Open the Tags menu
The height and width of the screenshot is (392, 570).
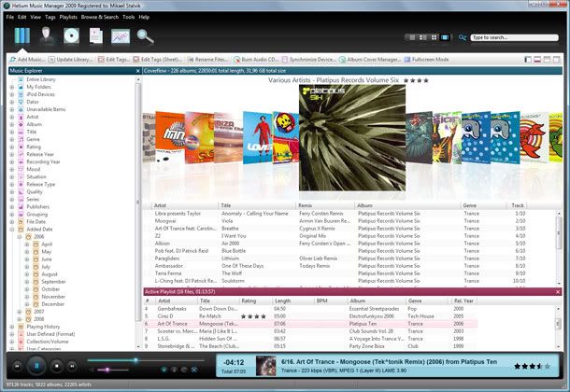coord(50,17)
